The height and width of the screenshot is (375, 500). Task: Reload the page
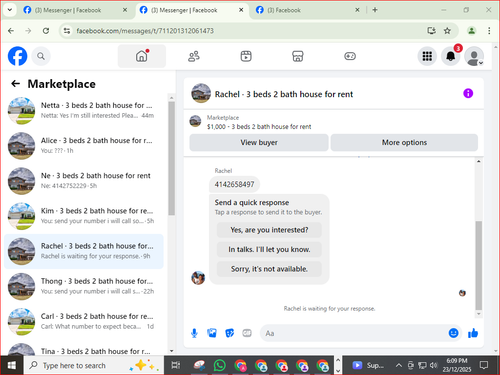tap(46, 31)
